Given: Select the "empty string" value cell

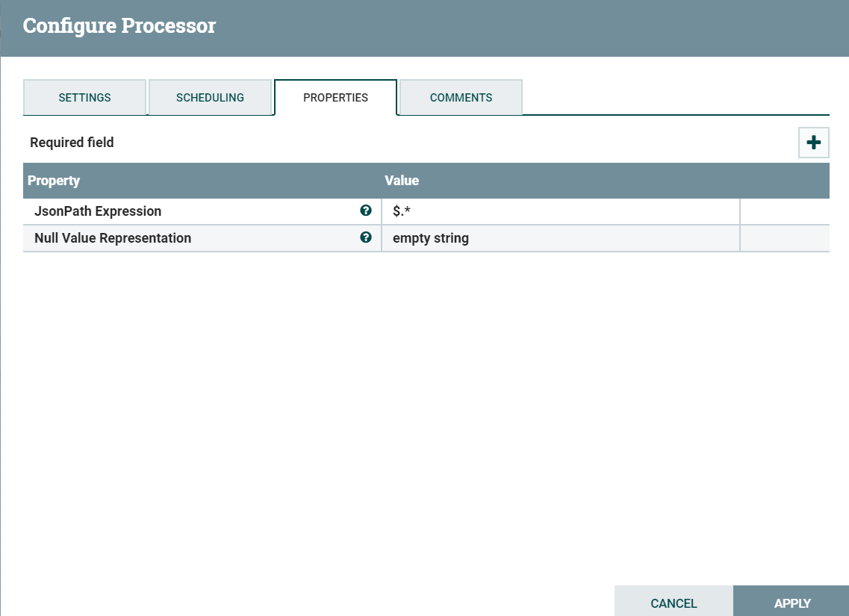Looking at the screenshot, I should (x=431, y=237).
